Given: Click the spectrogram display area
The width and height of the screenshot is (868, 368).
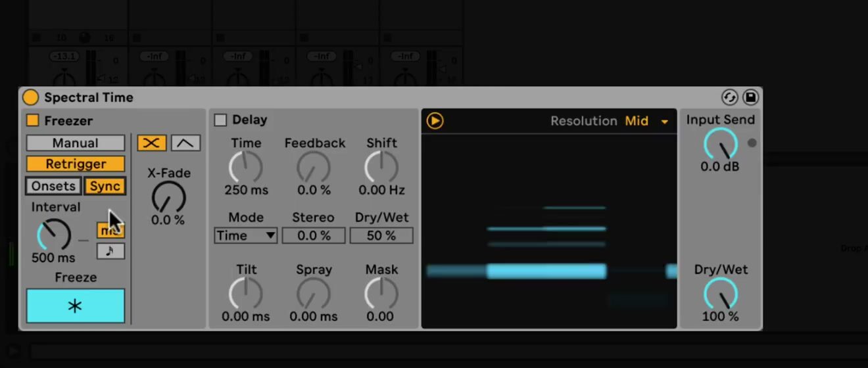Looking at the screenshot, I should 549,231.
